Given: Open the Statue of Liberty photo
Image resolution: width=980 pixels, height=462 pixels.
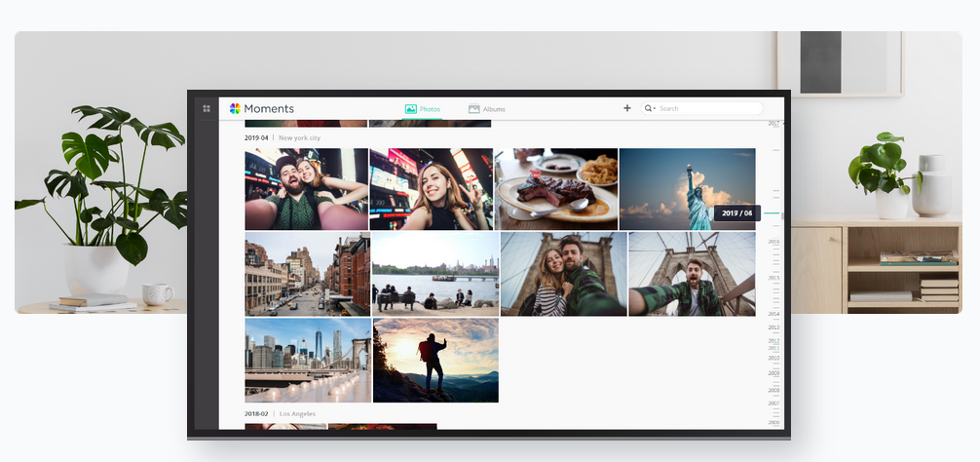Looking at the screenshot, I should click(x=687, y=189).
